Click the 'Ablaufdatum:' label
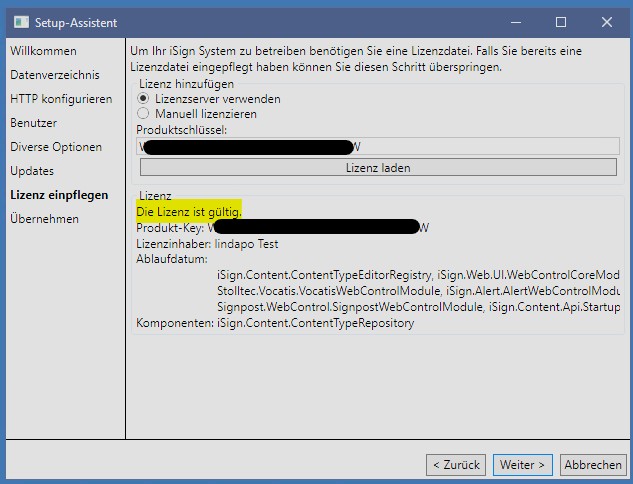Viewport: 633px width, 484px height. point(172,259)
